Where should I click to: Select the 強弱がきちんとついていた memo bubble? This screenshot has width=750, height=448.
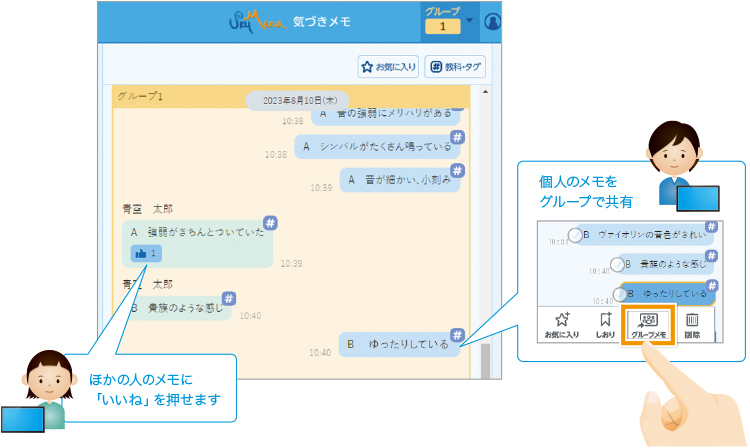[x=198, y=244]
